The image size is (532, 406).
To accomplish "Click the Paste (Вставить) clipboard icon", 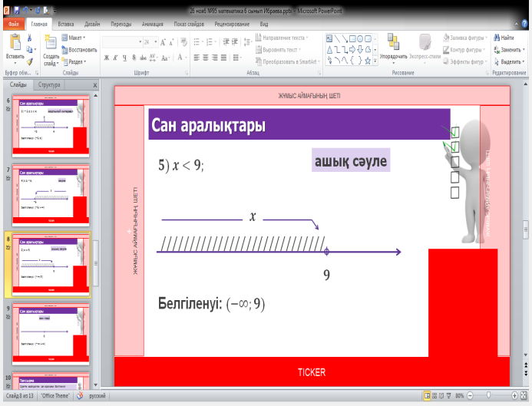I will pos(15,43).
